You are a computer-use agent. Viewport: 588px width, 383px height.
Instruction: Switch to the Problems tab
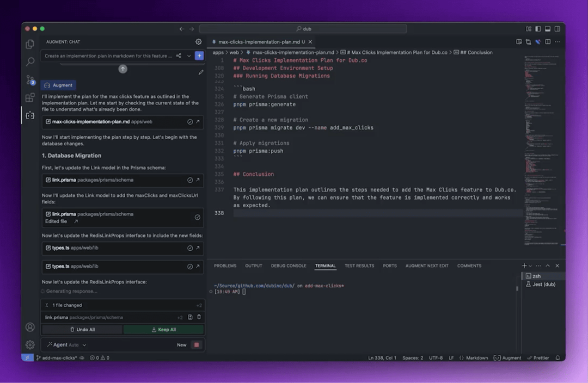pos(225,265)
